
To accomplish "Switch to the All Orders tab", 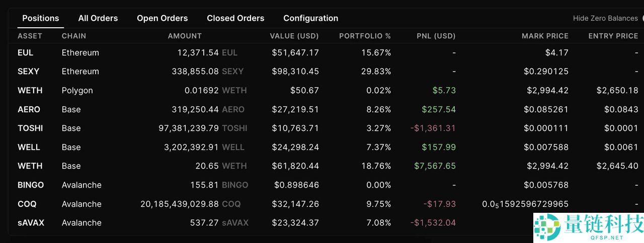I will [98, 18].
